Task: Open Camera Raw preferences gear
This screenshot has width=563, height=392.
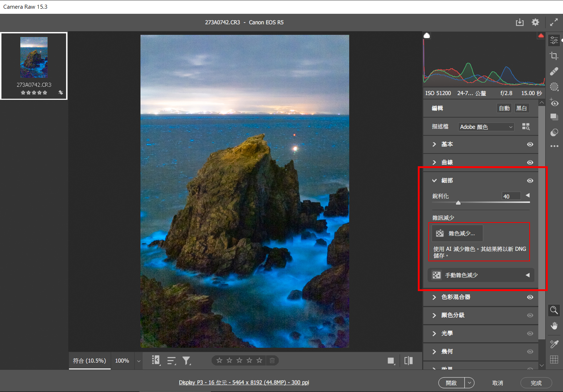Action: pyautogui.click(x=535, y=23)
